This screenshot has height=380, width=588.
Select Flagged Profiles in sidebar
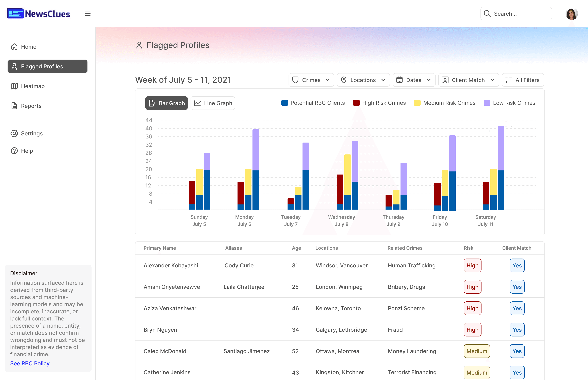coord(48,66)
